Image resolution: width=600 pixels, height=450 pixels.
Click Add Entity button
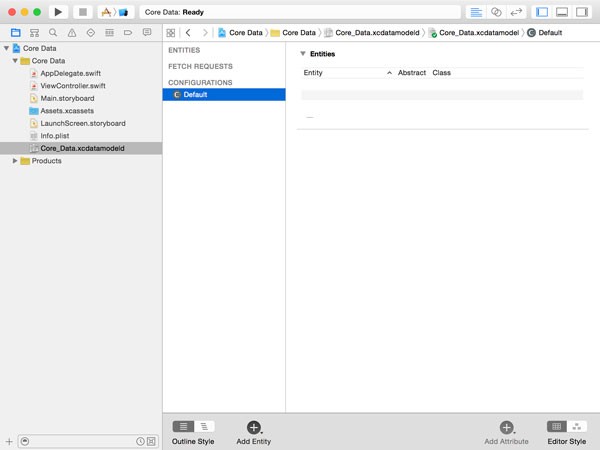coord(254,433)
